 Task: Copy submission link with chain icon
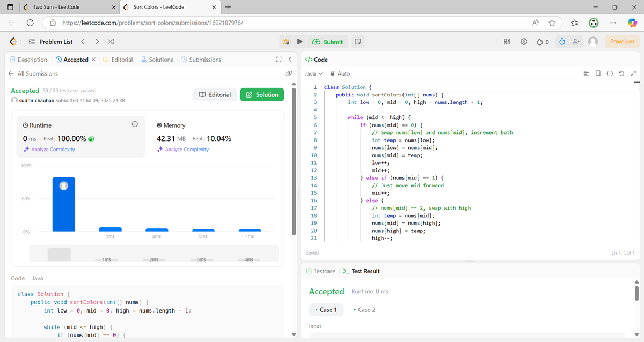pos(288,73)
